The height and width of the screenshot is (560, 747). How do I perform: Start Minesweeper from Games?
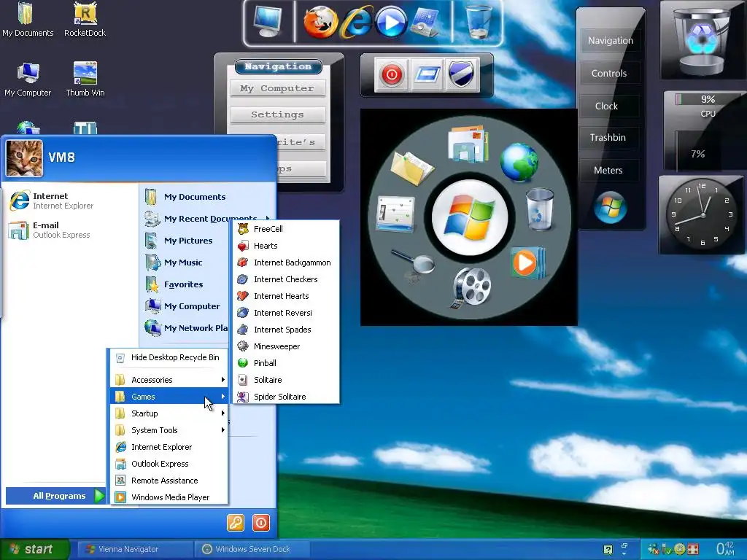286,346
